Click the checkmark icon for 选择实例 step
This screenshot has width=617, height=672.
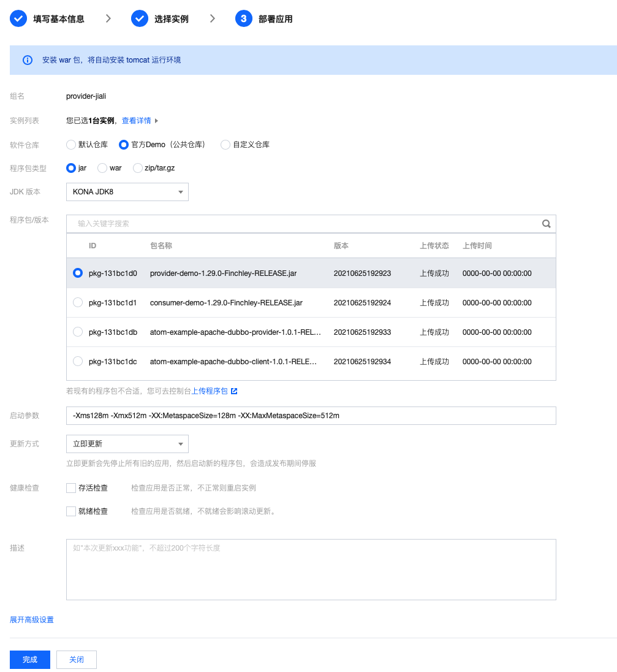[x=140, y=19]
